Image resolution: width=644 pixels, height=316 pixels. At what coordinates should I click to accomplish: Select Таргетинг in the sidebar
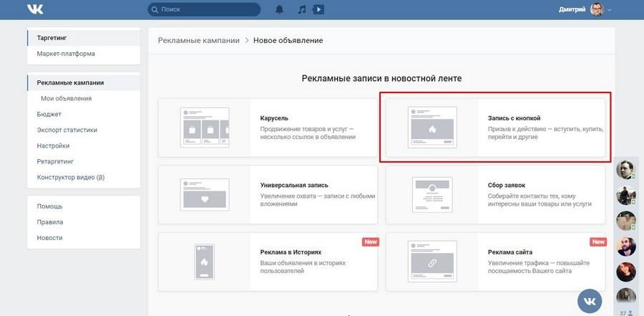(84, 38)
